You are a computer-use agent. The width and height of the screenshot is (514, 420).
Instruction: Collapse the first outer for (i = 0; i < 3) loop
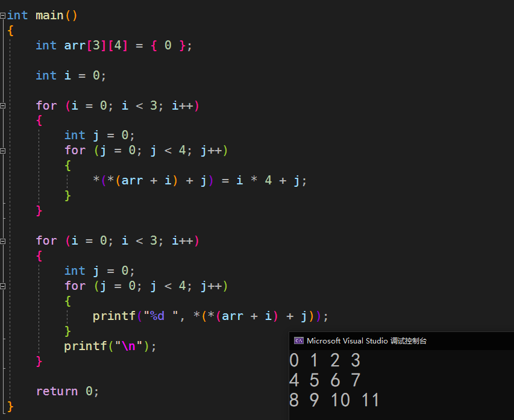2,105
